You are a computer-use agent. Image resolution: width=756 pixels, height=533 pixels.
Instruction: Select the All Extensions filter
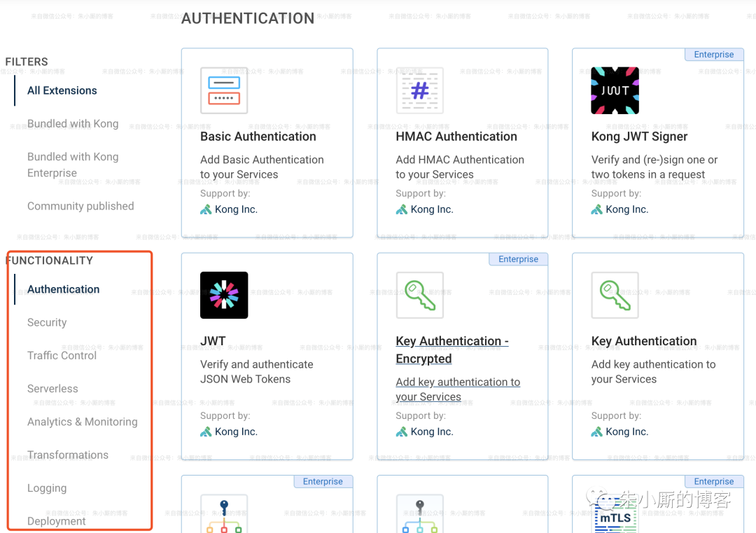62,90
